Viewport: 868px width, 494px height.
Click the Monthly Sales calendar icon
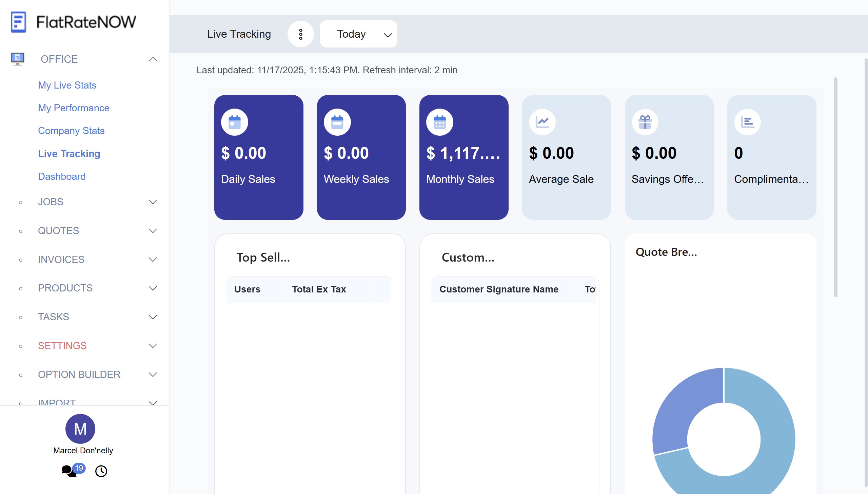(439, 122)
